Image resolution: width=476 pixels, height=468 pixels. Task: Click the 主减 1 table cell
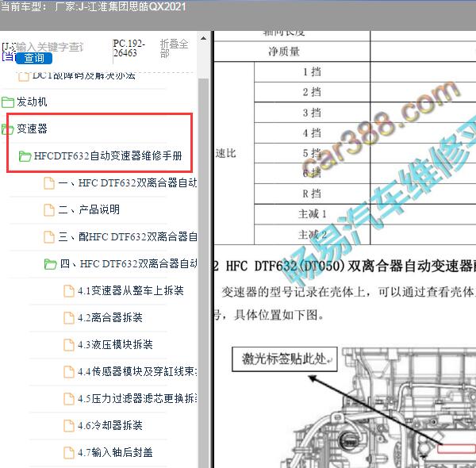[x=312, y=214]
